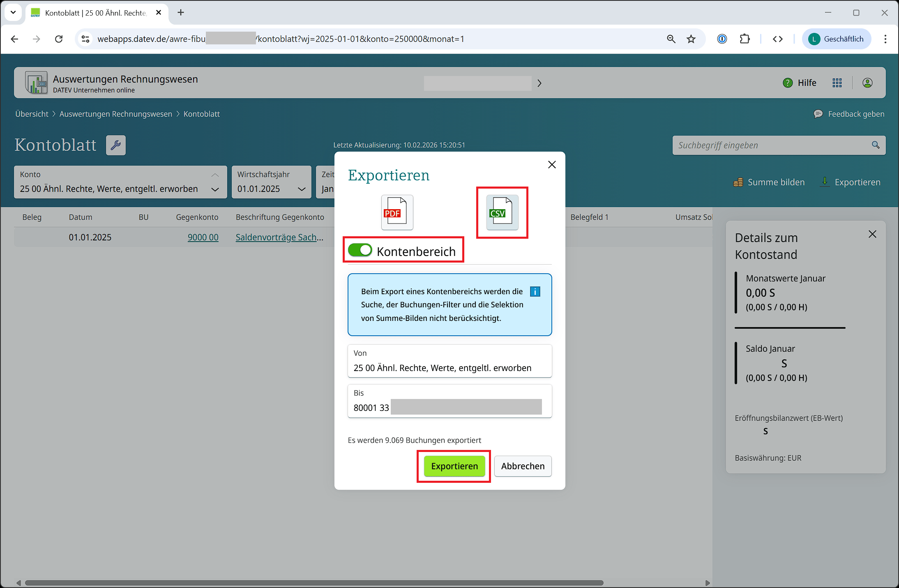This screenshot has height=588, width=899.
Task: Click Feedback geben
Action: (x=849, y=114)
